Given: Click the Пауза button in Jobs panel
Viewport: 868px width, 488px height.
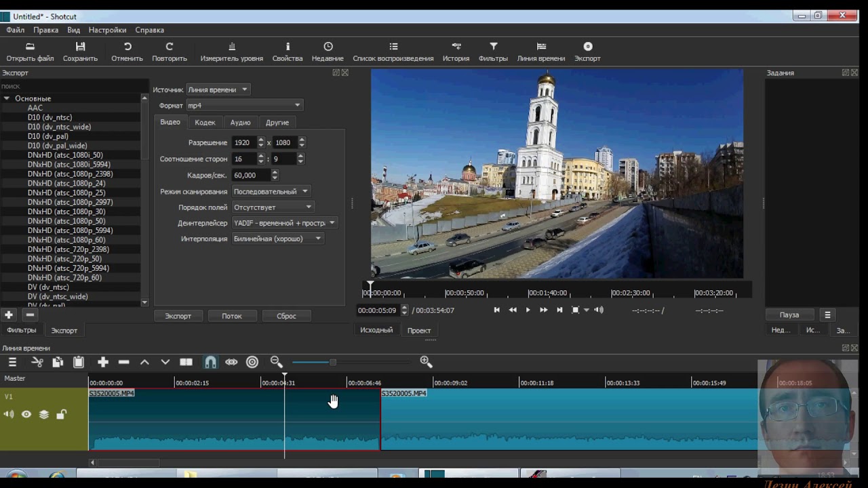Looking at the screenshot, I should 789,314.
